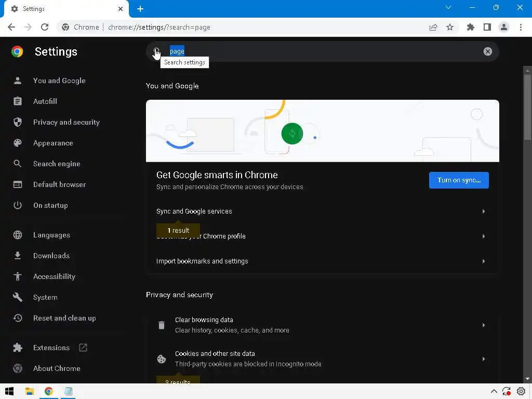Select the Search engine magnifier icon
This screenshot has height=399, width=532.
point(18,164)
